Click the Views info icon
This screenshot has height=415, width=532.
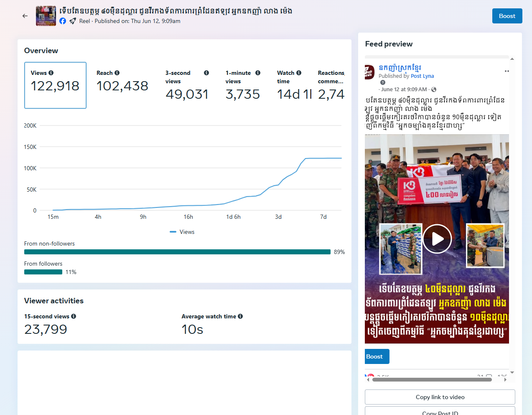point(51,73)
